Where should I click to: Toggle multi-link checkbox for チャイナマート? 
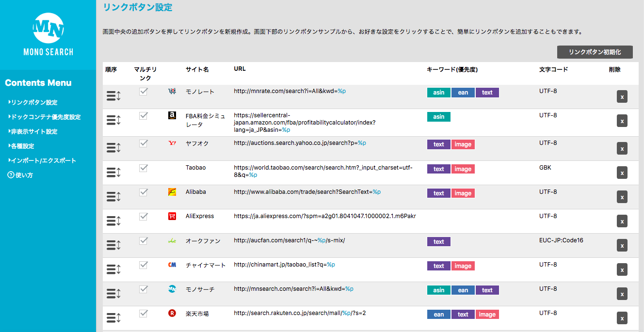click(x=143, y=265)
